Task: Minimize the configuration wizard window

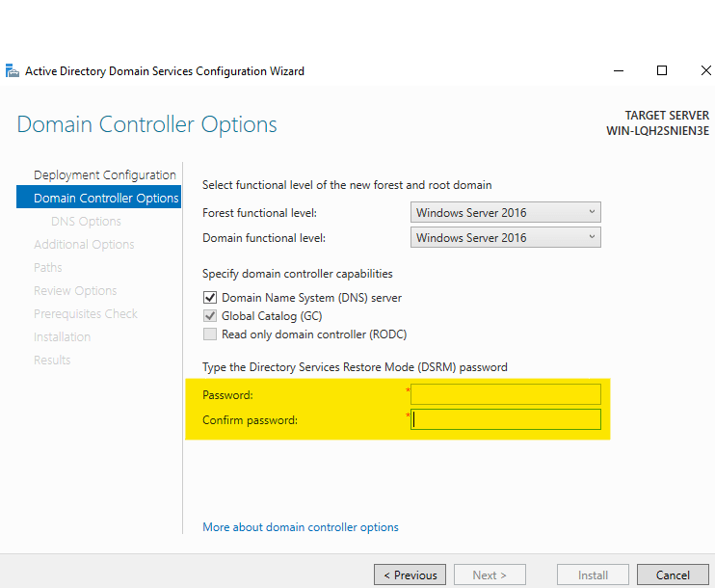Action: [619, 70]
